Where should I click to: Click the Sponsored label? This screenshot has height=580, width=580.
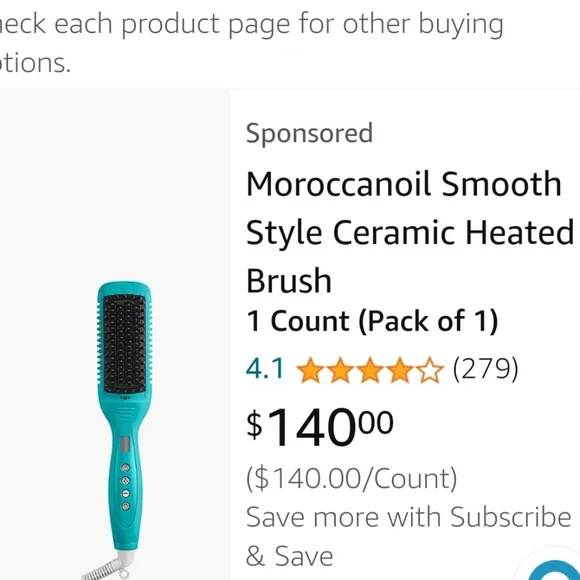[309, 134]
